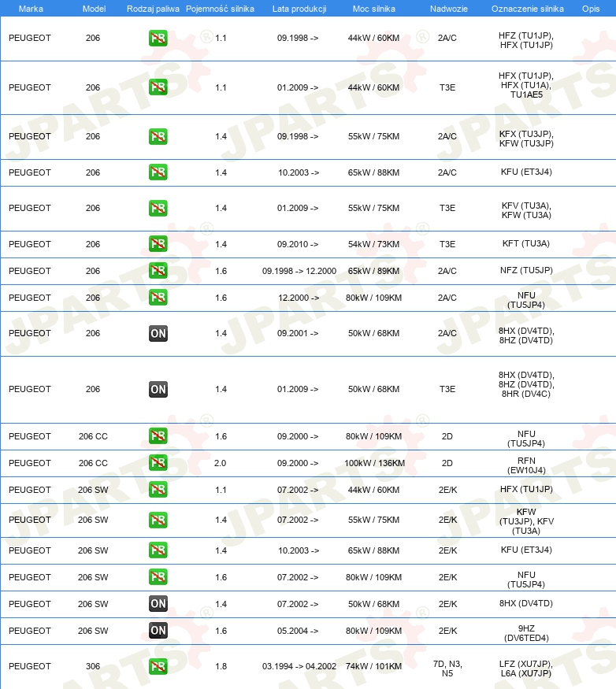
Task: Select engine code HFZ (TU1JP), HFX (TU1JP)
Action: [x=526, y=40]
